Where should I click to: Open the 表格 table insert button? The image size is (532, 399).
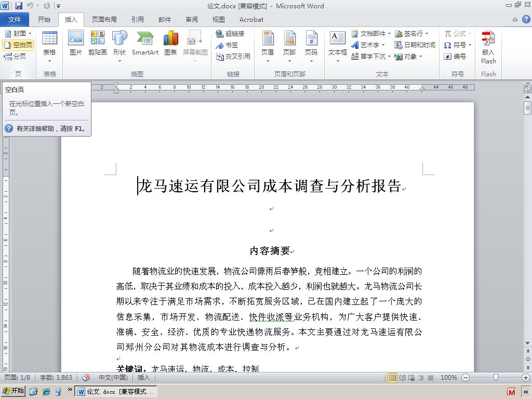(49, 47)
